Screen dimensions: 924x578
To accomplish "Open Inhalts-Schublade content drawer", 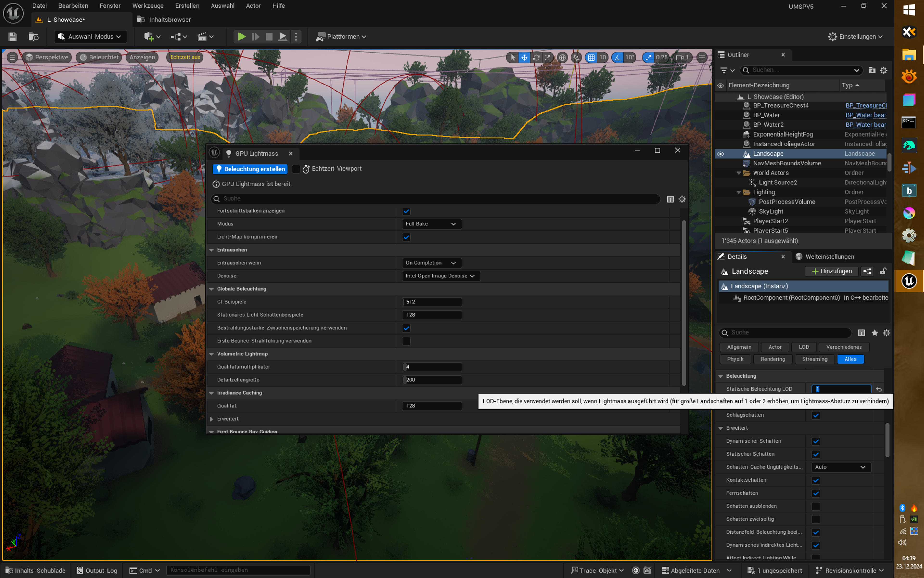I will 36,571.
